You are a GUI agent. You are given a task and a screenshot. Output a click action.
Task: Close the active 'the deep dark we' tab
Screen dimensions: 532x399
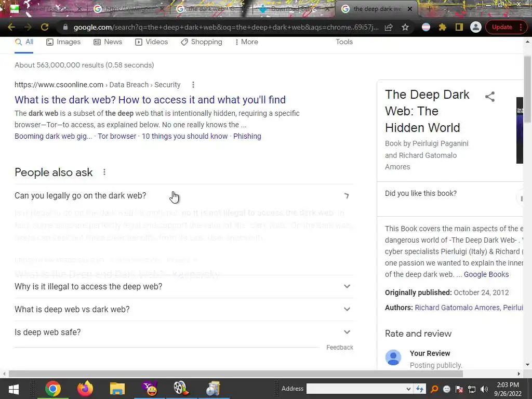[410, 9]
